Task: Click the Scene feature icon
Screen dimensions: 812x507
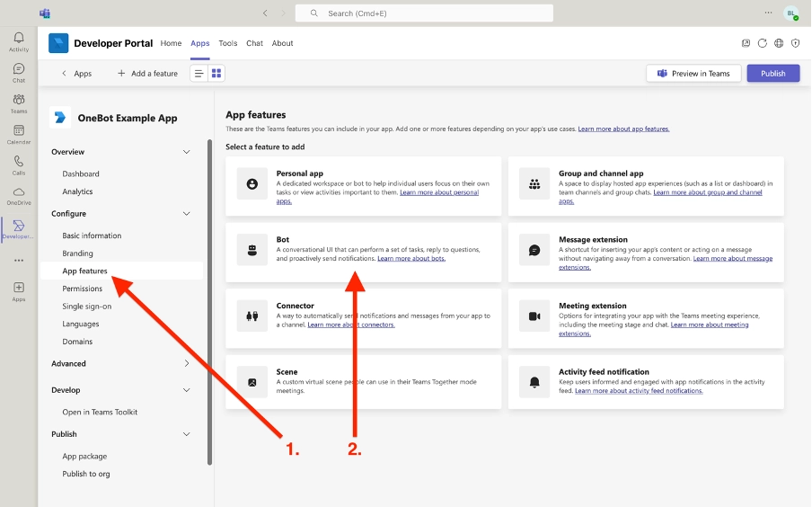Action: pos(252,383)
